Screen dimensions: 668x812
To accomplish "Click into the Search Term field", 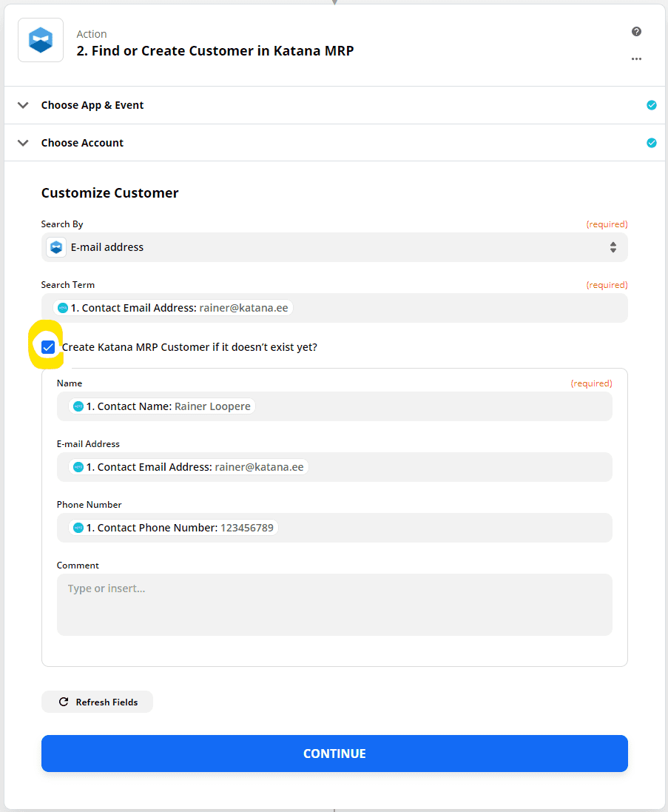I will [334, 308].
